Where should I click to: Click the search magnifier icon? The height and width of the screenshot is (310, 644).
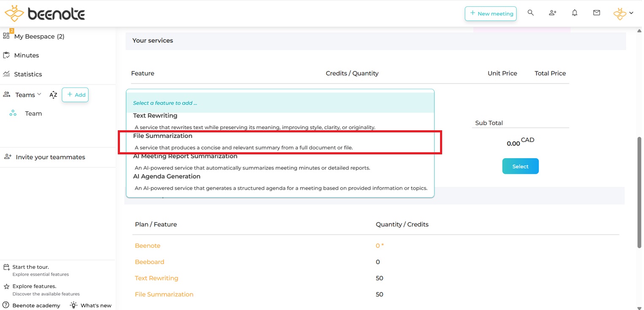(530, 13)
